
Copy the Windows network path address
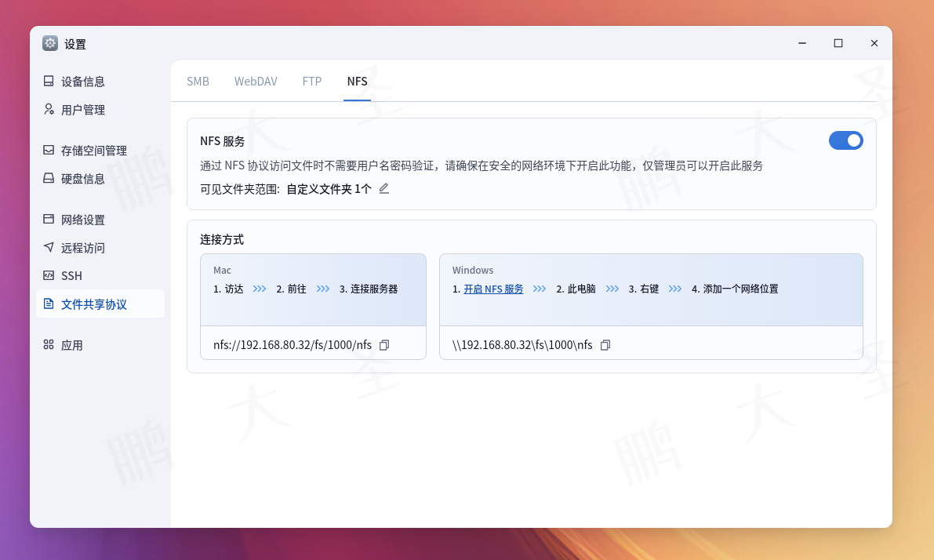(x=605, y=345)
